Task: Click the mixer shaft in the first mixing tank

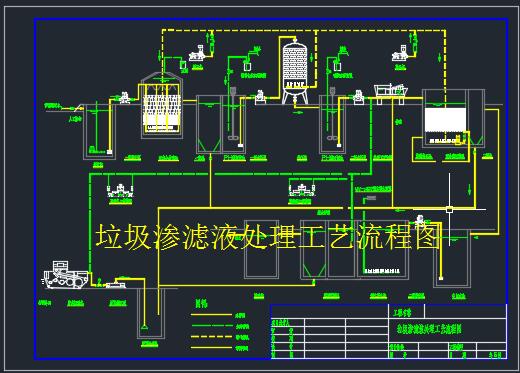Action: tap(233, 114)
